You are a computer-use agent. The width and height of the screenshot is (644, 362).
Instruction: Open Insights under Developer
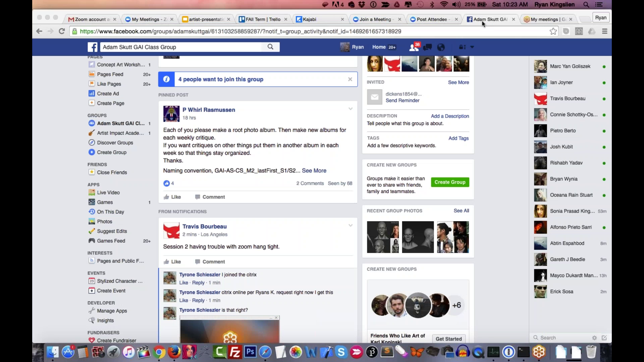[x=105, y=320]
